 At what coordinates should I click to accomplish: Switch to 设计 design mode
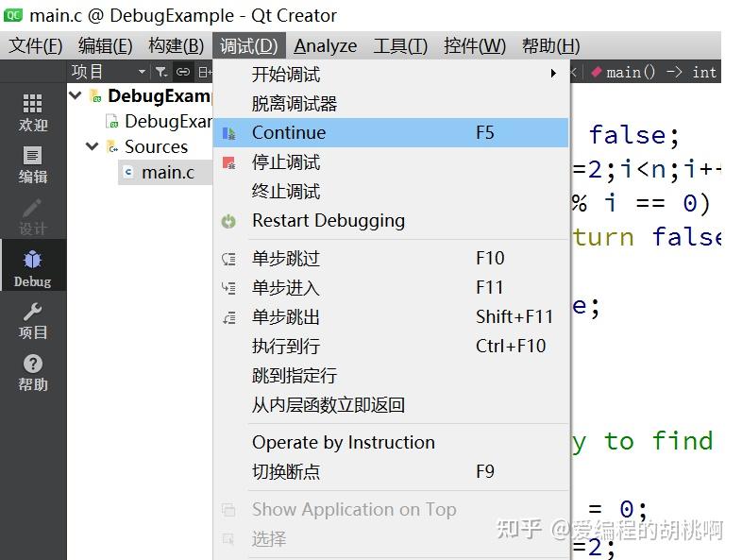33,216
